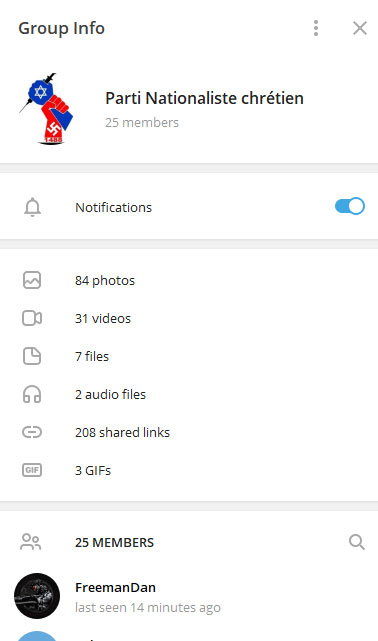This screenshot has width=378, height=641.
Task: Click the 25 MEMBERS header
Action: click(114, 542)
